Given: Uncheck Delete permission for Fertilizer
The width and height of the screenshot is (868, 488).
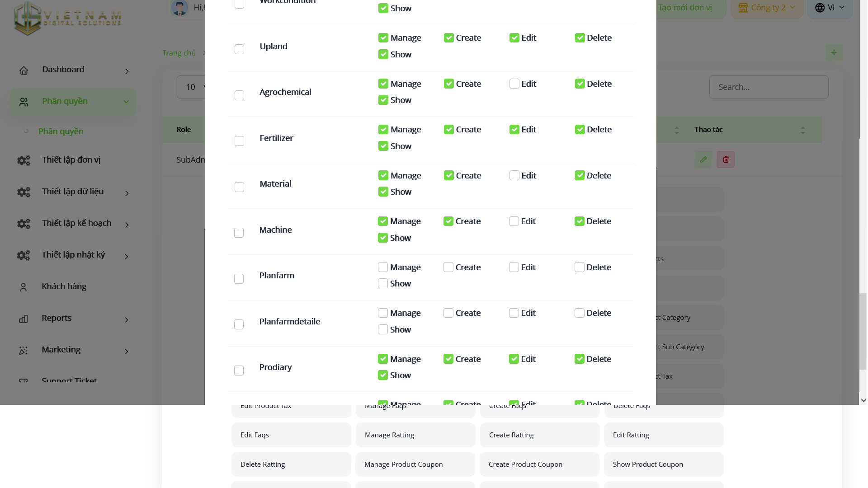Looking at the screenshot, I should click(x=580, y=130).
